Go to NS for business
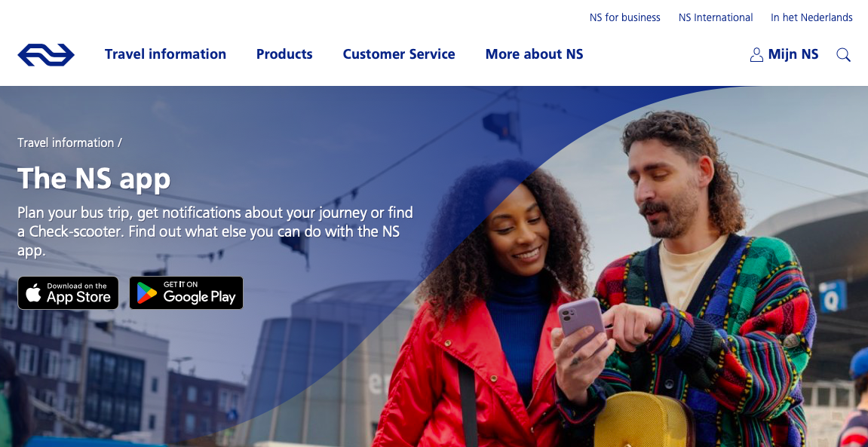 [625, 17]
